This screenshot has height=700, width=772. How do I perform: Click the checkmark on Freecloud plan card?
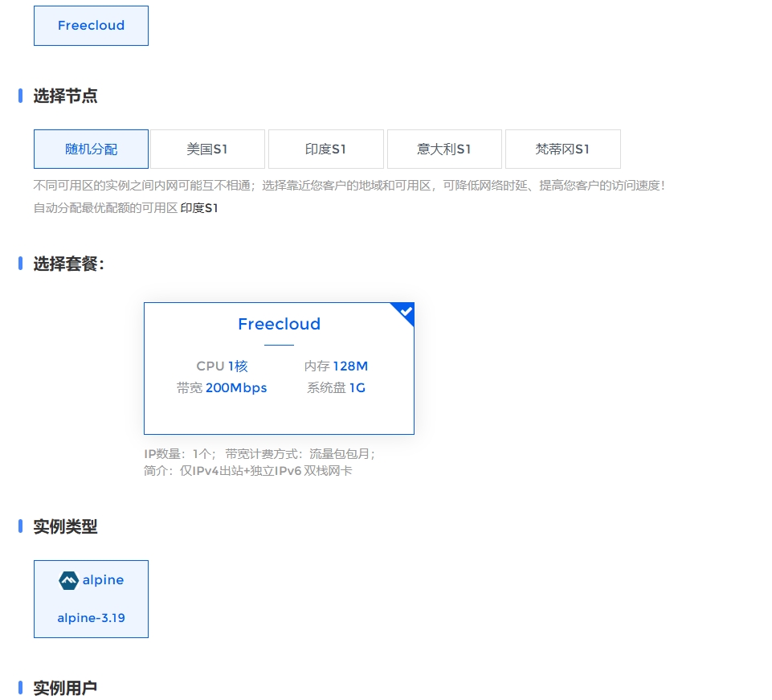pyautogui.click(x=406, y=311)
